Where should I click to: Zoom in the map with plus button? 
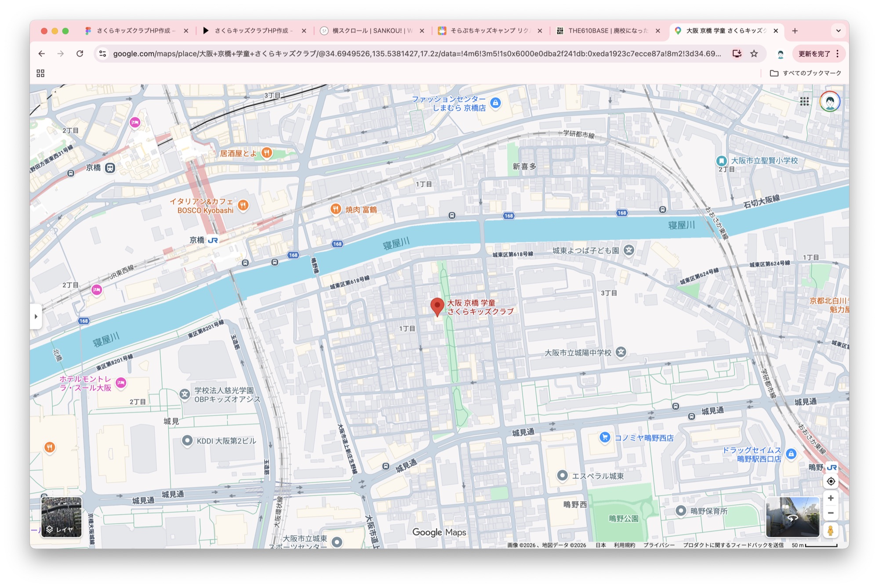tap(831, 498)
